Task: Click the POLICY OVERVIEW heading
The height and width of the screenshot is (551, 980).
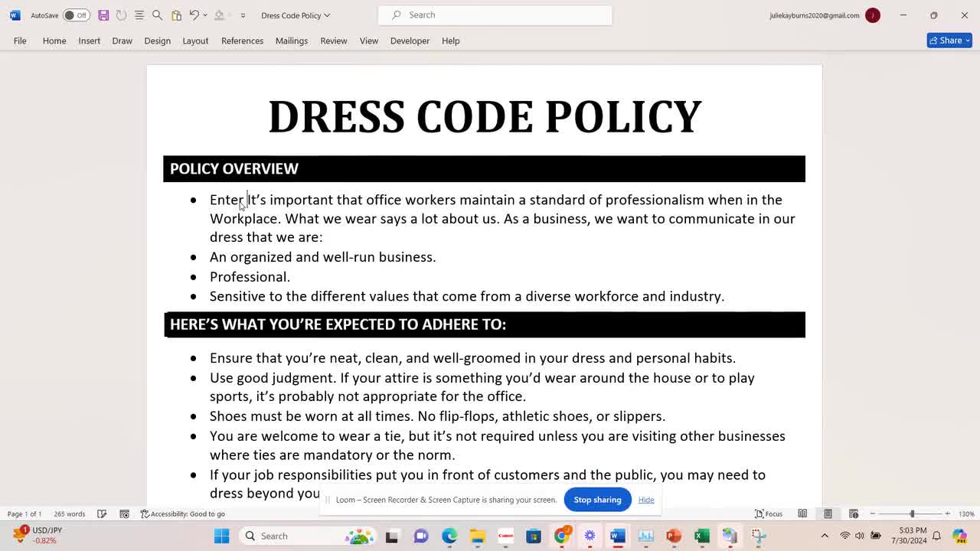Action: [234, 168]
